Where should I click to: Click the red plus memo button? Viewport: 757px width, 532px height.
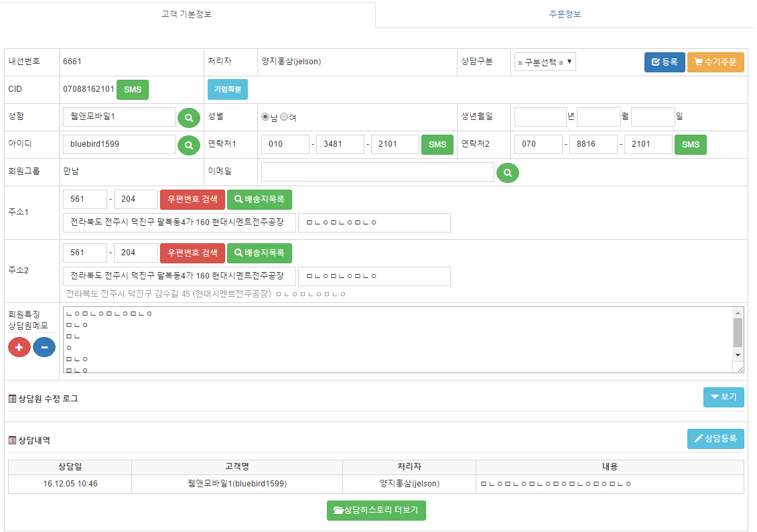(x=19, y=347)
